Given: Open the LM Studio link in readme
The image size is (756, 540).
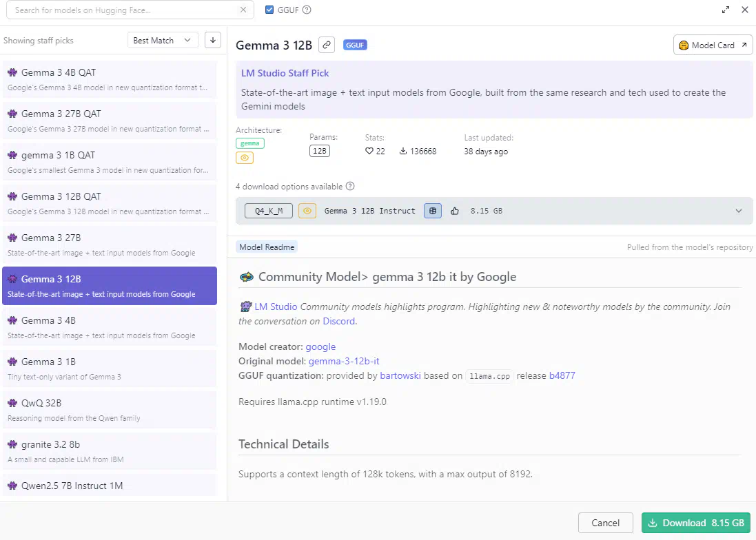Looking at the screenshot, I should pyautogui.click(x=276, y=307).
